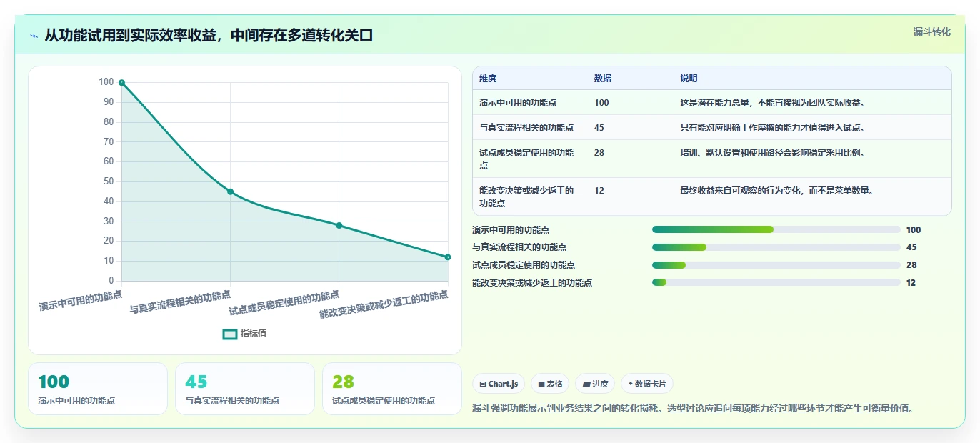Click the progress bar for 能改变决策或减少返工的功能点

[x=776, y=282]
